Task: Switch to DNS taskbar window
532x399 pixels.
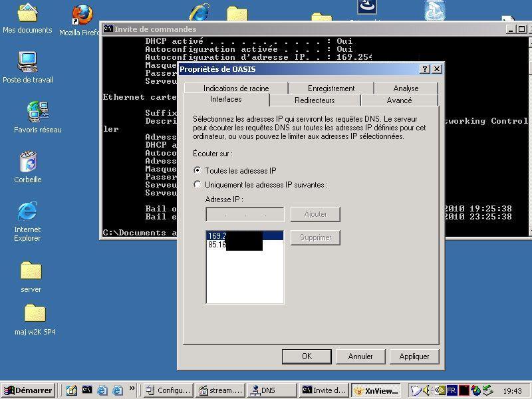Action: pos(272,390)
